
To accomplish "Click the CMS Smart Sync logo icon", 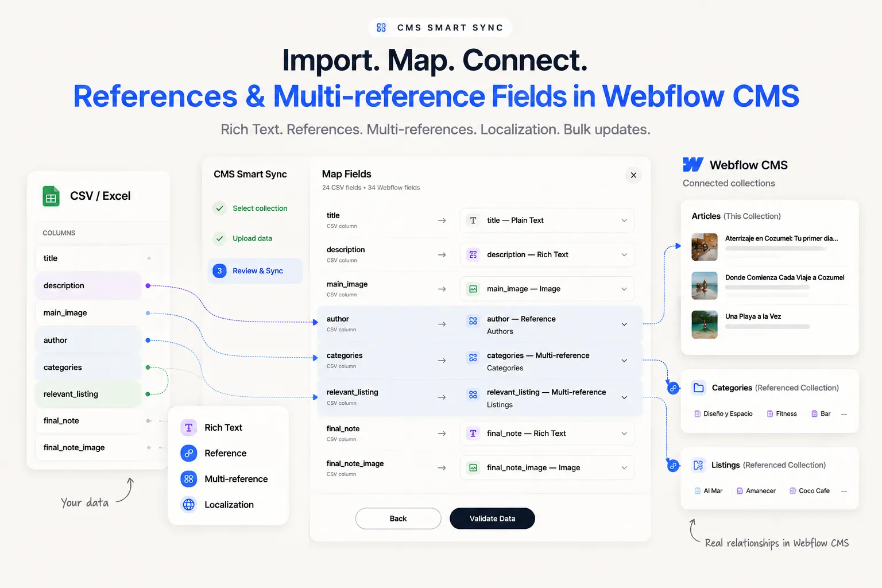I will tap(381, 28).
